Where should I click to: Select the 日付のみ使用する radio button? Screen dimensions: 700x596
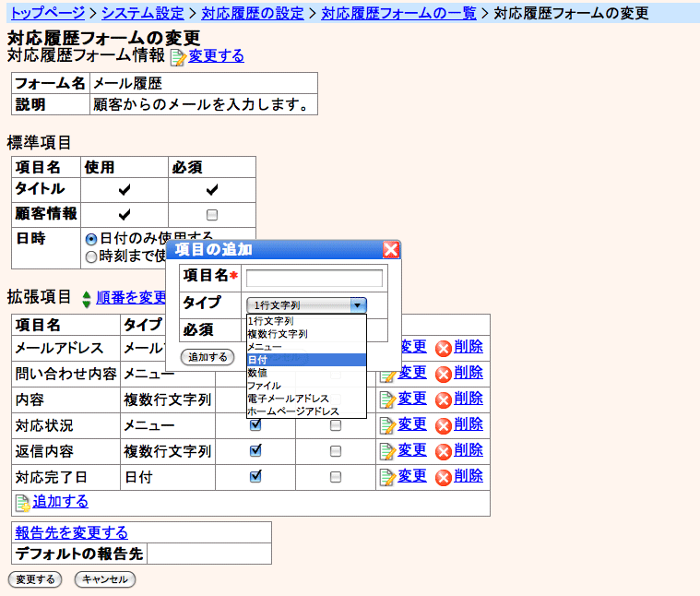(91, 238)
